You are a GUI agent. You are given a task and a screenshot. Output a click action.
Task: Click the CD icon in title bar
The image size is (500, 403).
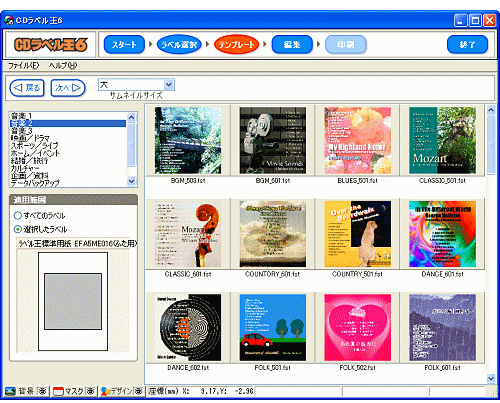point(8,20)
